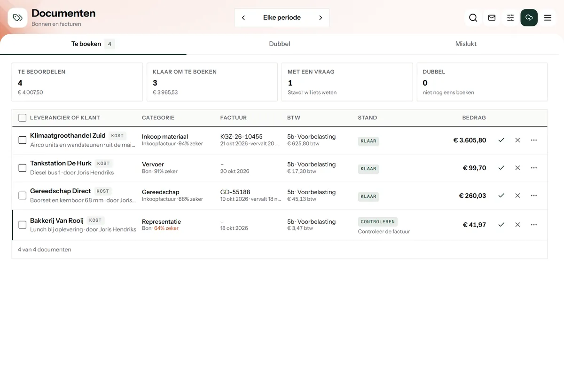Open search with the magnifier icon
This screenshot has height=392, width=564.
click(x=473, y=18)
